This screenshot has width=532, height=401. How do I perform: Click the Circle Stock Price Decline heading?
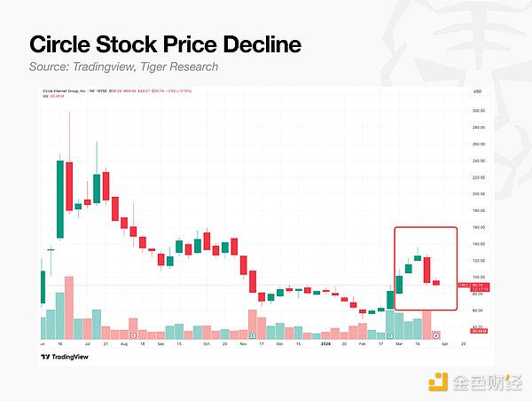click(x=164, y=43)
